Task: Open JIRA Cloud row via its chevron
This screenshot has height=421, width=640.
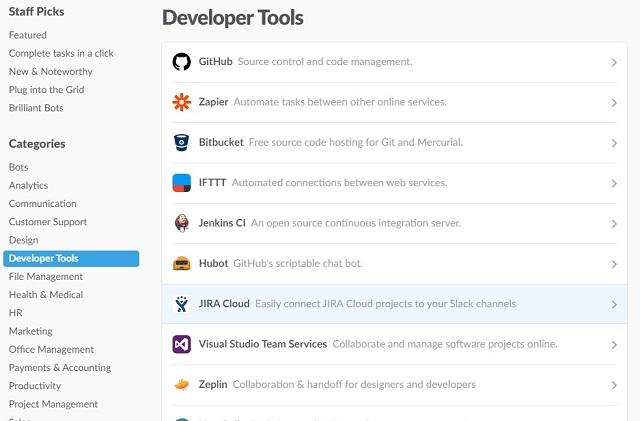Action: pyautogui.click(x=614, y=305)
